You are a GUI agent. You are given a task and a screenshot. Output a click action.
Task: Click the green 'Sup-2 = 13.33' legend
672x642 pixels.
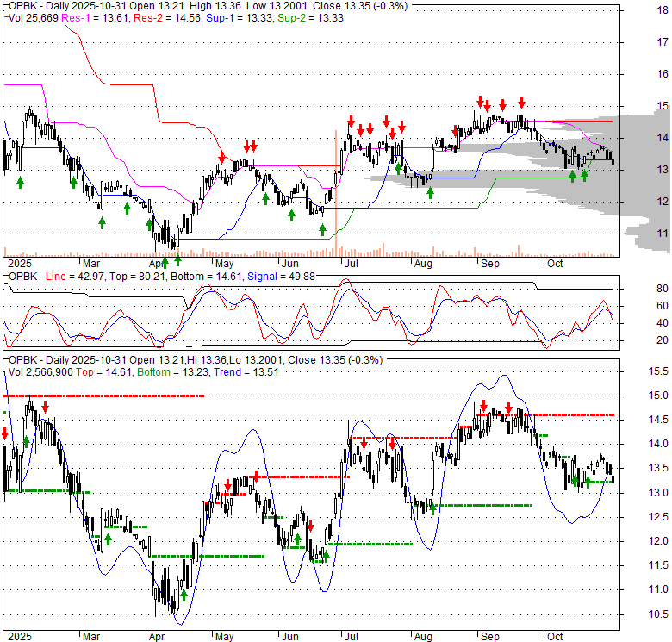[x=311, y=18]
